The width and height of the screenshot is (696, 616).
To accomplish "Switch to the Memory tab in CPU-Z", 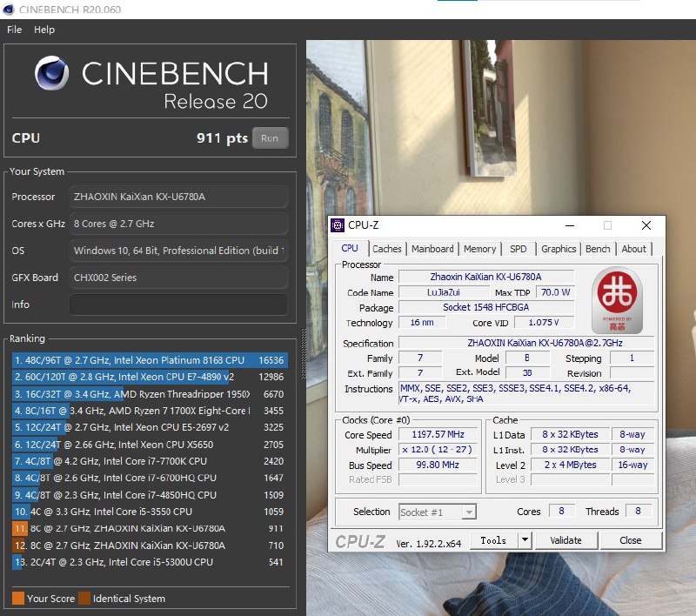I will [479, 249].
